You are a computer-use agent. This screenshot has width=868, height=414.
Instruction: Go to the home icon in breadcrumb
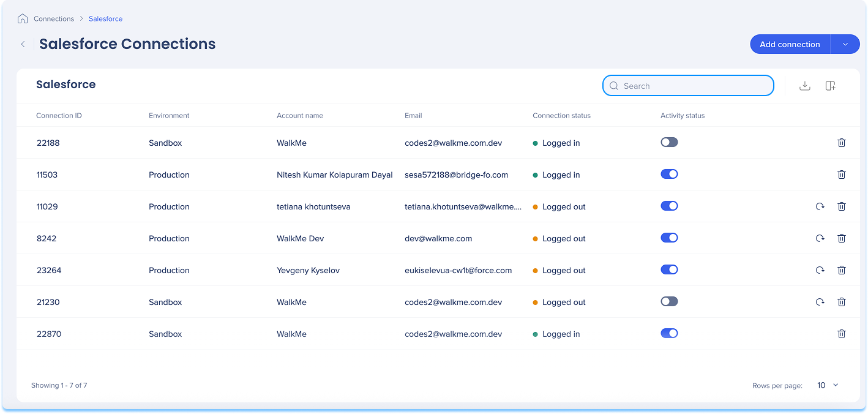click(x=23, y=18)
